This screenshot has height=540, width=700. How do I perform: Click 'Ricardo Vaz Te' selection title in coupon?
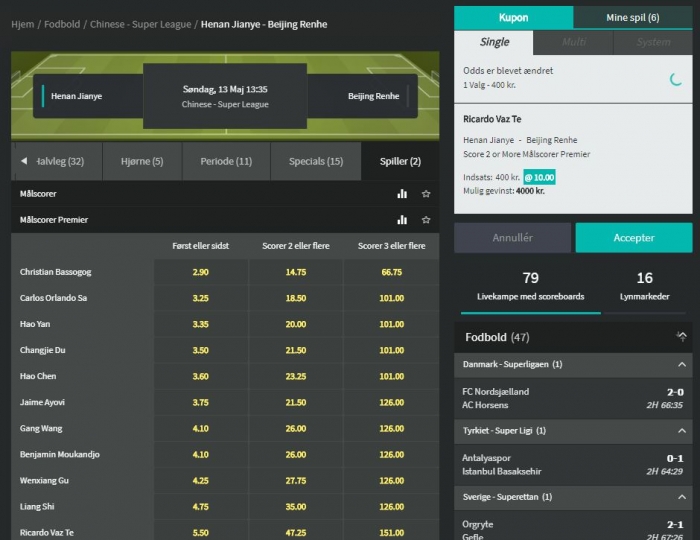click(x=492, y=119)
